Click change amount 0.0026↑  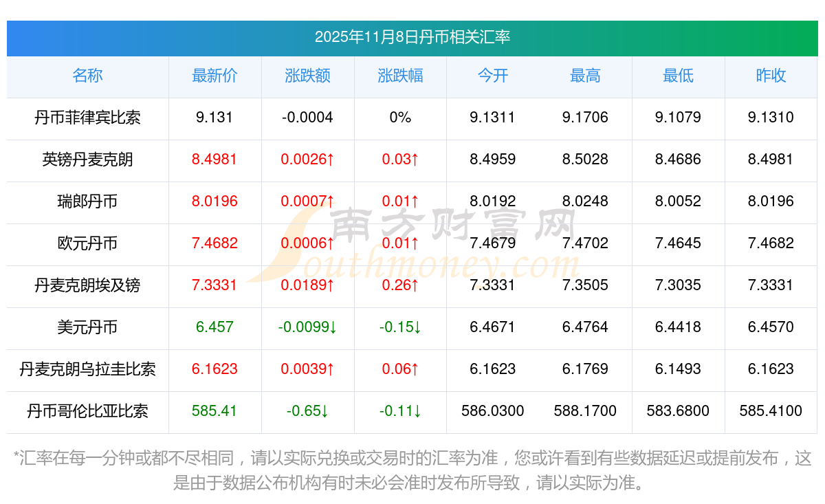pyautogui.click(x=307, y=160)
